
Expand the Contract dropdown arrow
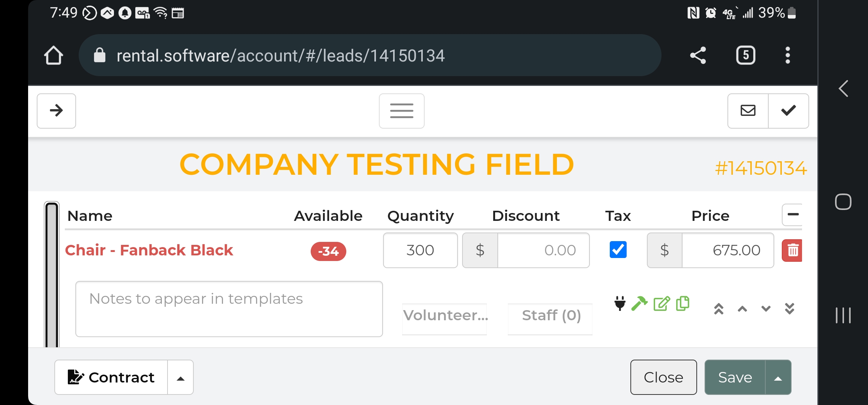(x=181, y=378)
